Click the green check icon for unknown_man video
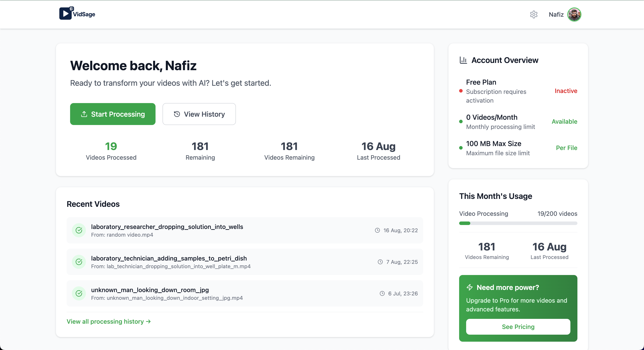Image resolution: width=644 pixels, height=350 pixels. [x=79, y=293]
